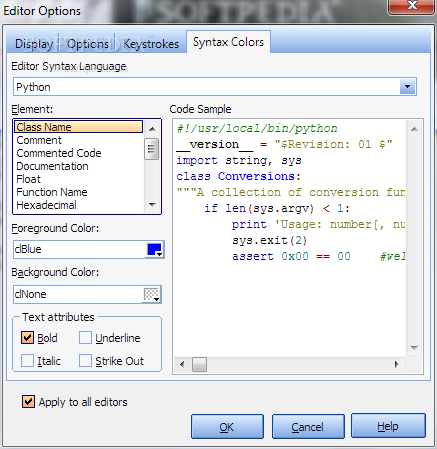Click the Element list scroll up arrow
The width and height of the screenshot is (437, 449).
coord(152,129)
